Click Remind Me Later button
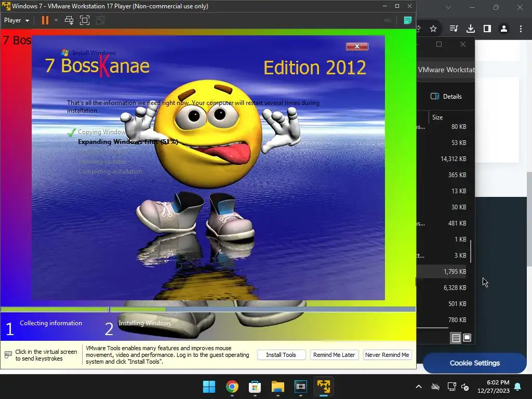 point(334,355)
